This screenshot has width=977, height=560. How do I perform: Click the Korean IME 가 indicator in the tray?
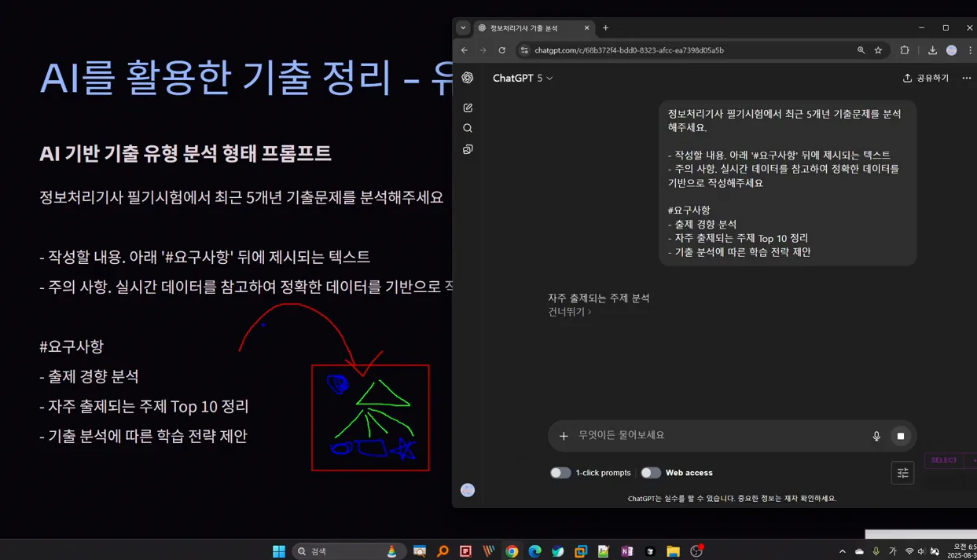tap(892, 551)
